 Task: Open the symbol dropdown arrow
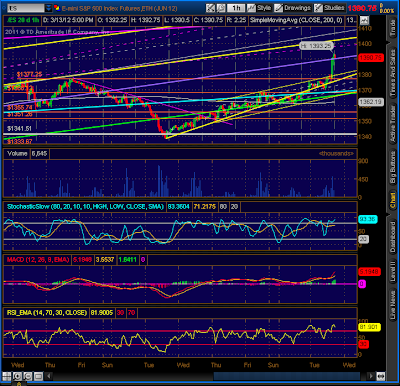pos(49,8)
